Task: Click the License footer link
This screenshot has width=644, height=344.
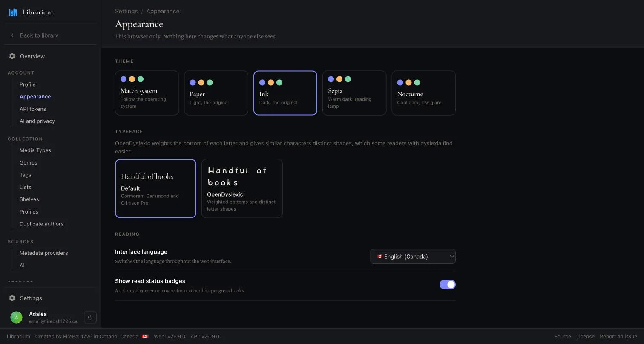Action: 585,336
